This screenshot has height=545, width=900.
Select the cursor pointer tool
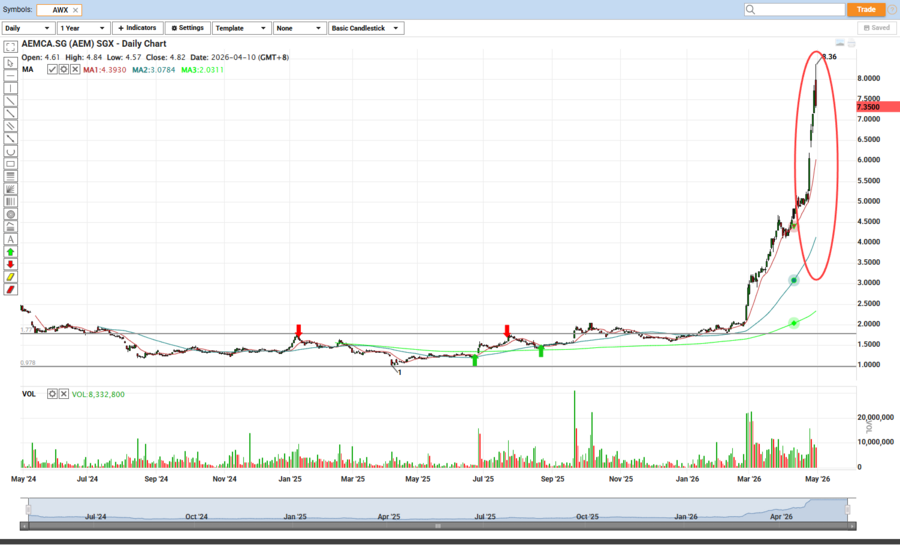pos(10,62)
